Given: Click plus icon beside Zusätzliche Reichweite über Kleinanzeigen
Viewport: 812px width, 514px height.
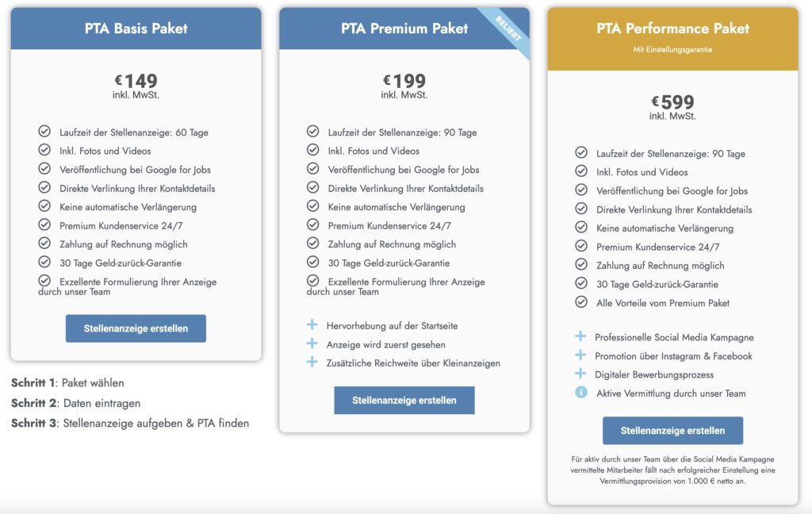Looking at the screenshot, I should (312, 362).
